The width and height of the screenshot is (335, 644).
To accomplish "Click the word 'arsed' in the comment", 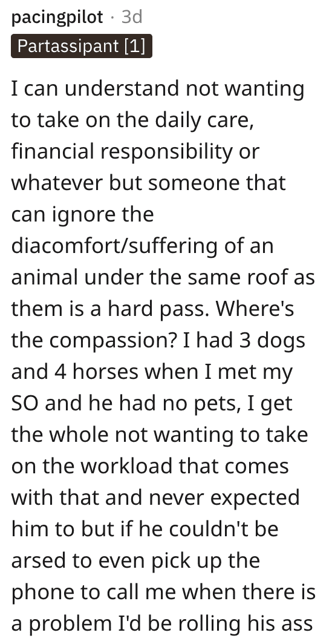I will [x=39, y=560].
